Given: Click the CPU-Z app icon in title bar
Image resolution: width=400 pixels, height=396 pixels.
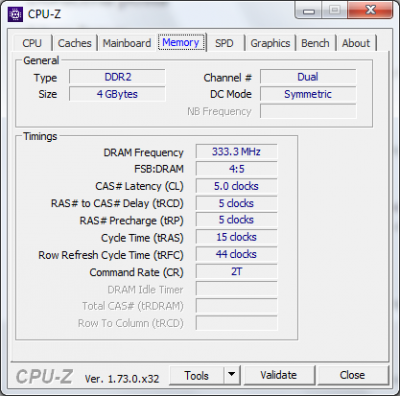Looking at the screenshot, I should pos(15,14).
